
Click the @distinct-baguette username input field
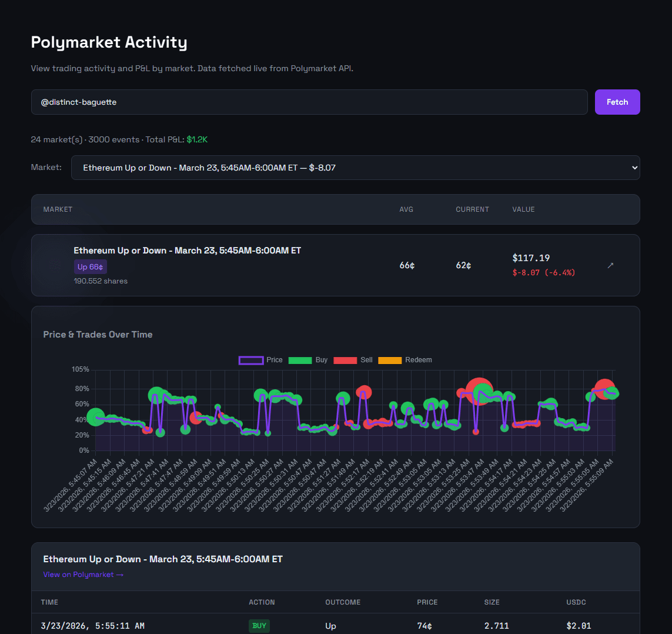click(309, 102)
